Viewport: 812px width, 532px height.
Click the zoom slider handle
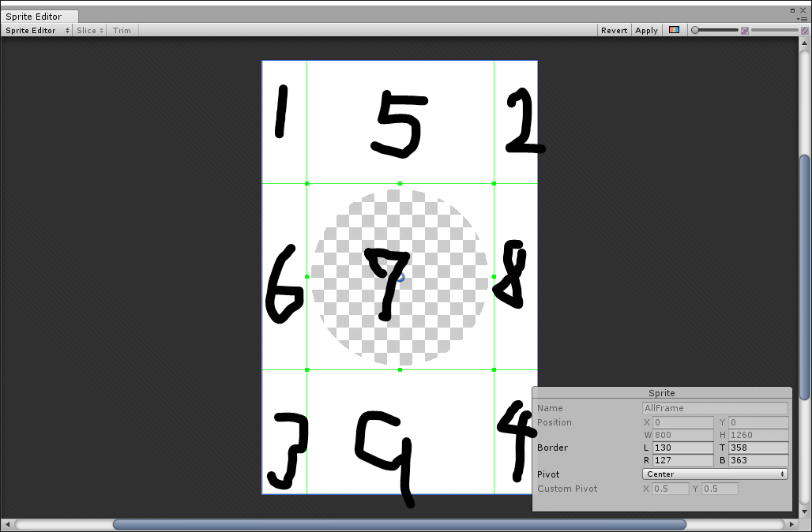[695, 30]
